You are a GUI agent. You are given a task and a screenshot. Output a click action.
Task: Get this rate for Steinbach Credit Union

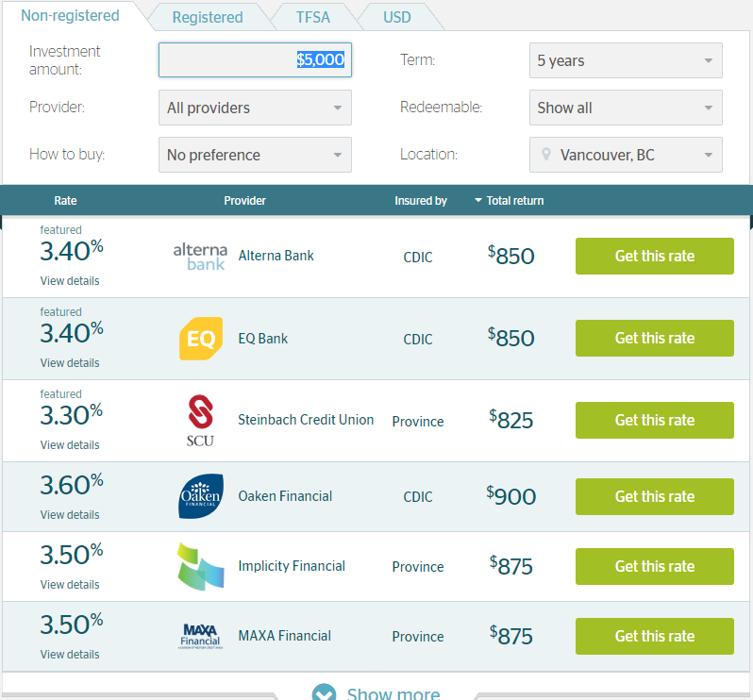655,420
